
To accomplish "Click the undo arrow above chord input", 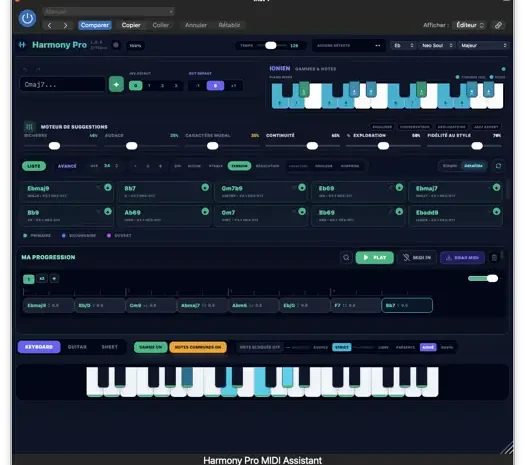I will tap(25, 70).
